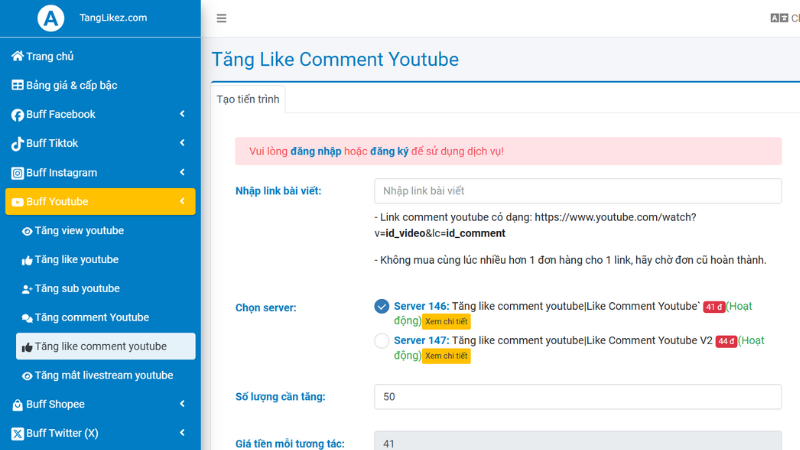Click Xem chi tiết for Server 147

click(x=446, y=356)
